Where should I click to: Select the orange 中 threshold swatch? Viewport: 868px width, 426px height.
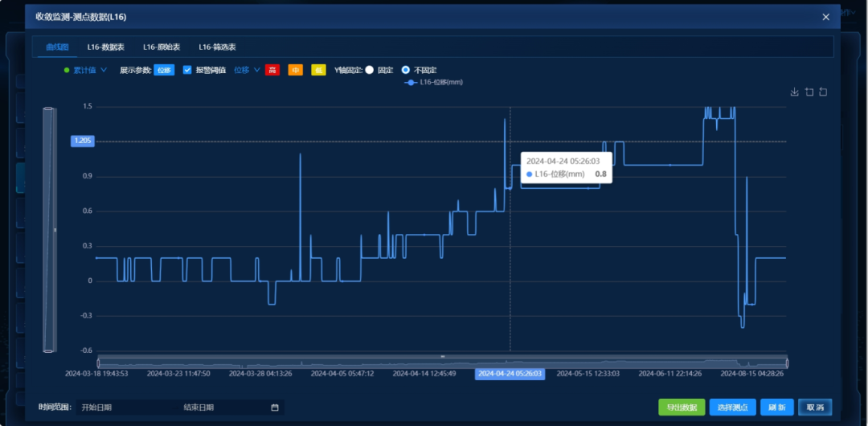click(296, 71)
